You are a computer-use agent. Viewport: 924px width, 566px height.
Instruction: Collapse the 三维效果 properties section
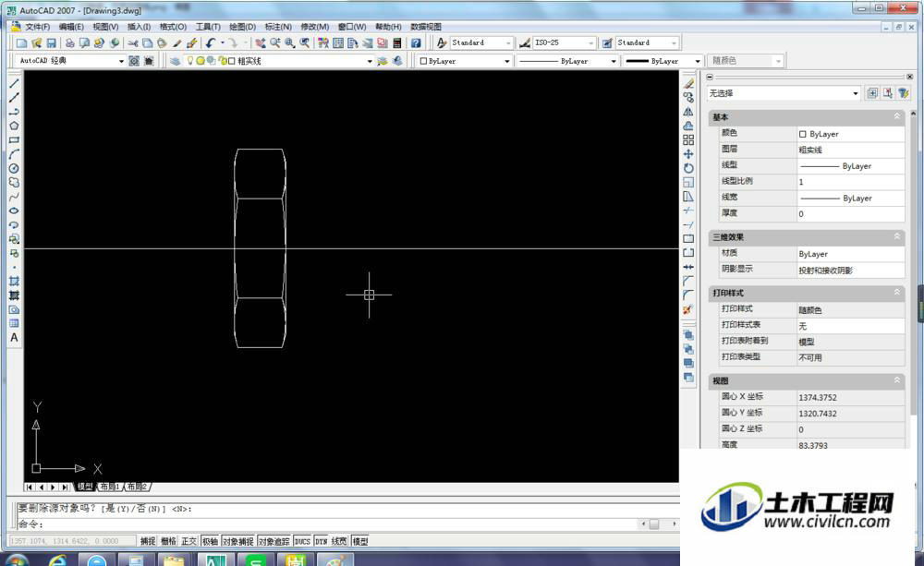(897, 236)
